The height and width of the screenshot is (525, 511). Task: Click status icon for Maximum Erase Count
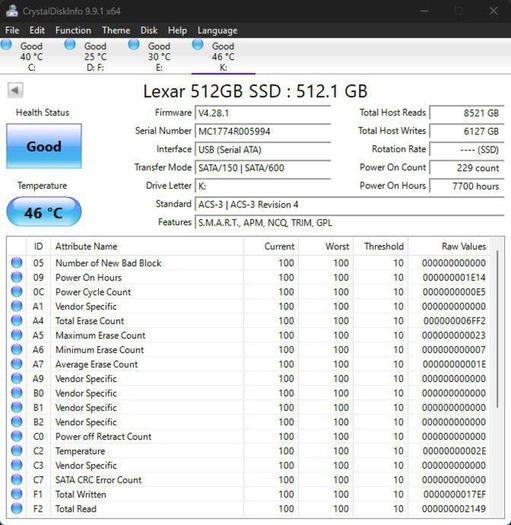pyautogui.click(x=16, y=335)
